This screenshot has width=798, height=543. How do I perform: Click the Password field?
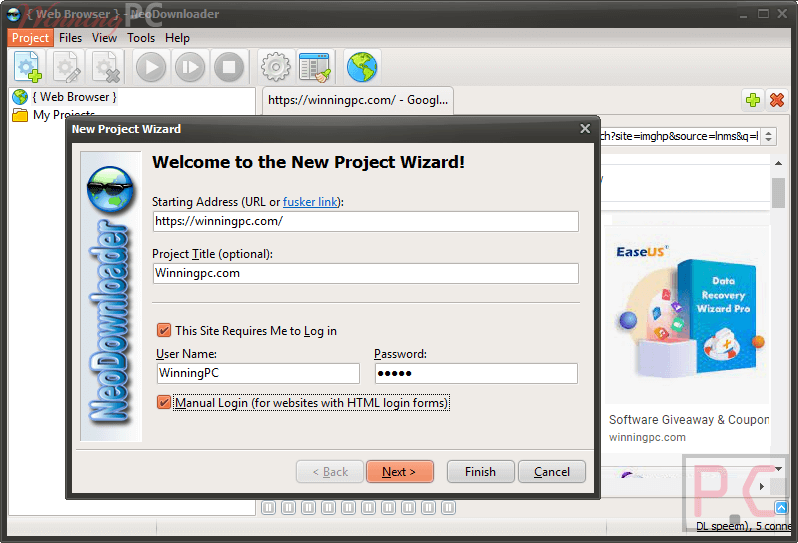476,373
